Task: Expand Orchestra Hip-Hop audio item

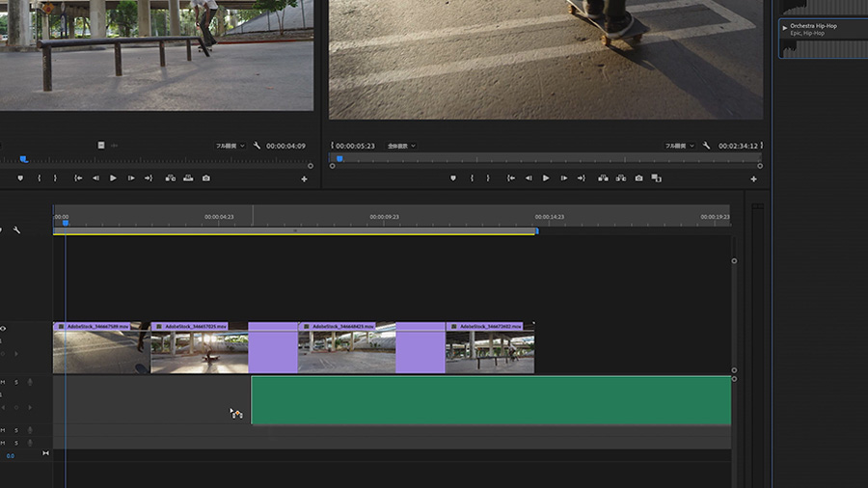Action: [784, 28]
